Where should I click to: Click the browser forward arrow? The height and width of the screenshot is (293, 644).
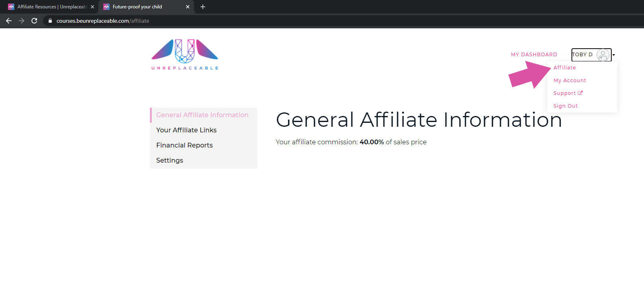pos(22,21)
